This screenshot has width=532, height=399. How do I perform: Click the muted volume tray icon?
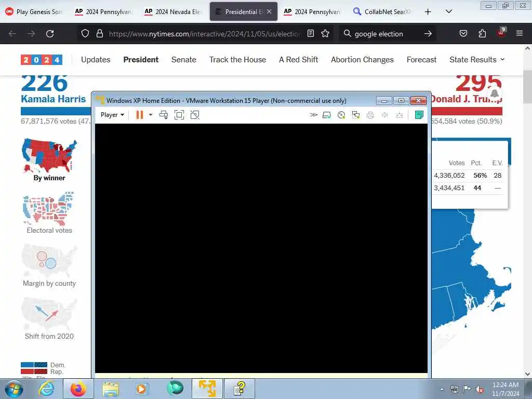click(480, 390)
